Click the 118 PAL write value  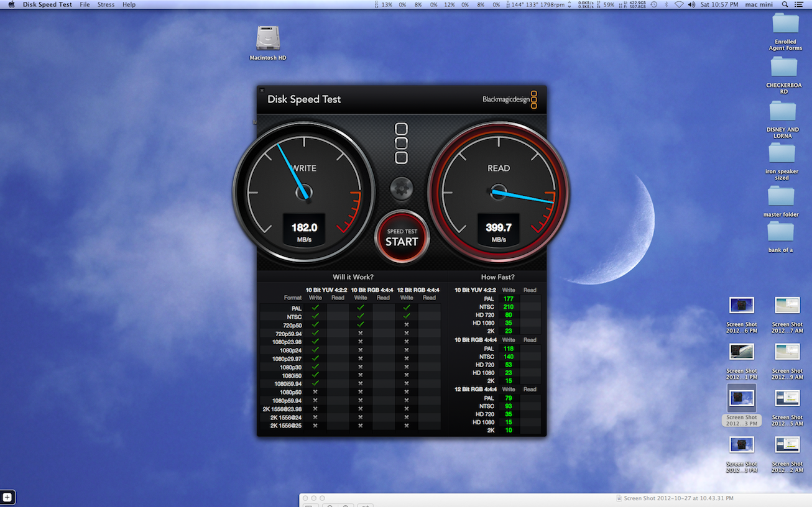509,349
